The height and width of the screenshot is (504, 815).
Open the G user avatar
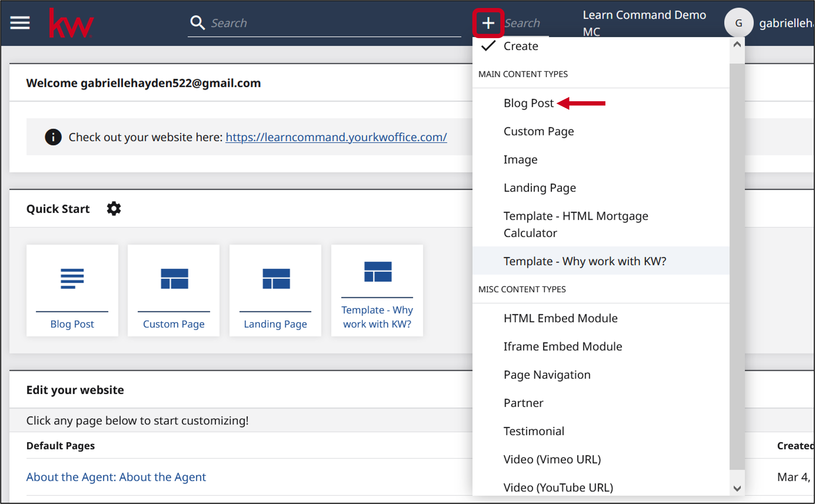pyautogui.click(x=739, y=23)
